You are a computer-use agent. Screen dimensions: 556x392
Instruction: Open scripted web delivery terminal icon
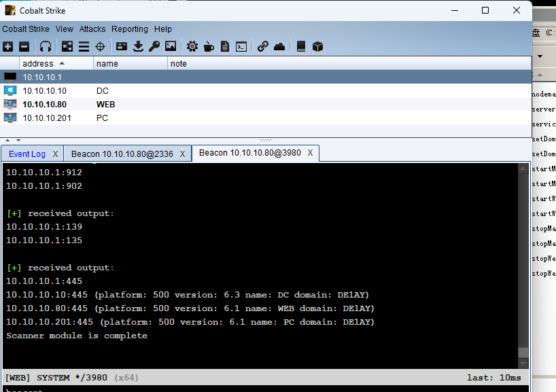pyautogui.click(x=241, y=46)
